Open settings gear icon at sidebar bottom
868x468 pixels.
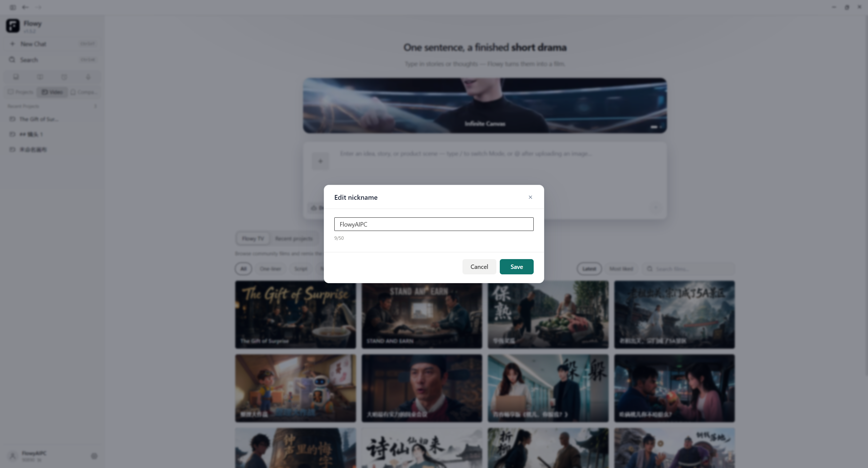pyautogui.click(x=94, y=456)
